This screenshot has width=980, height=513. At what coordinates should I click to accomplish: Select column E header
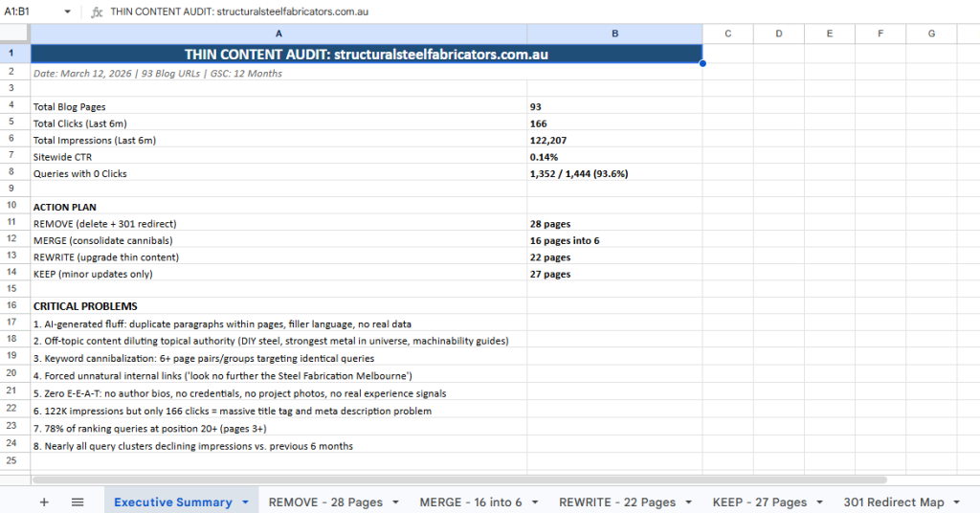830,33
